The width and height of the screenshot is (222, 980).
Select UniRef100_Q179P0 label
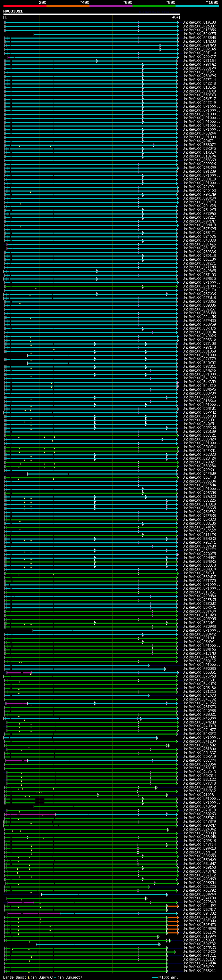[x=199, y=936]
